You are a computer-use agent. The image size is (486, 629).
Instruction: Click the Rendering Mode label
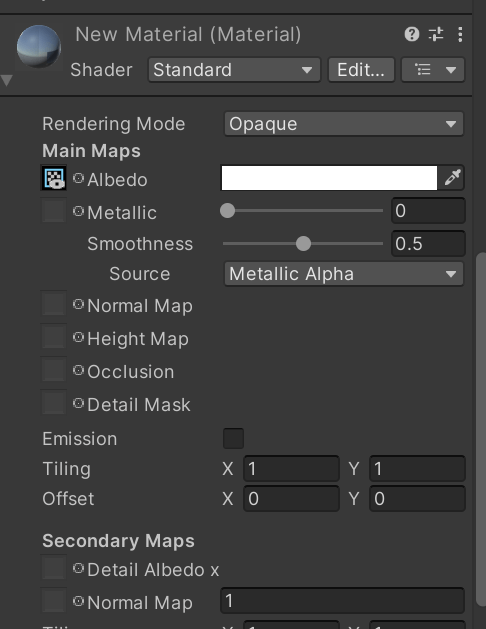[114, 124]
